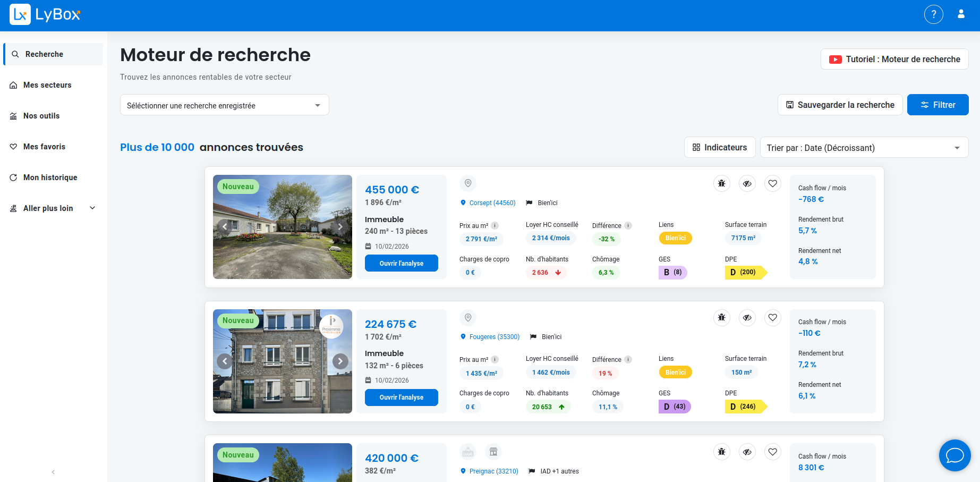980x482 pixels.
Task: Report a bug on the Corsept listing
Action: [721, 183]
